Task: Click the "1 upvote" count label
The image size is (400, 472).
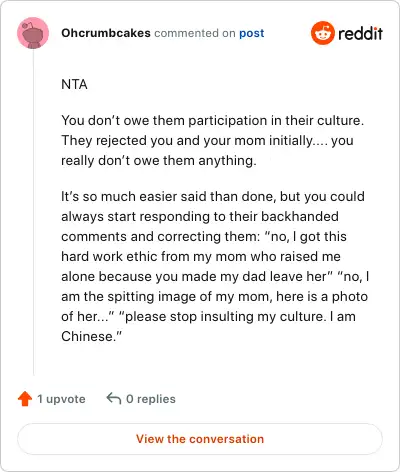Action: (x=61, y=399)
